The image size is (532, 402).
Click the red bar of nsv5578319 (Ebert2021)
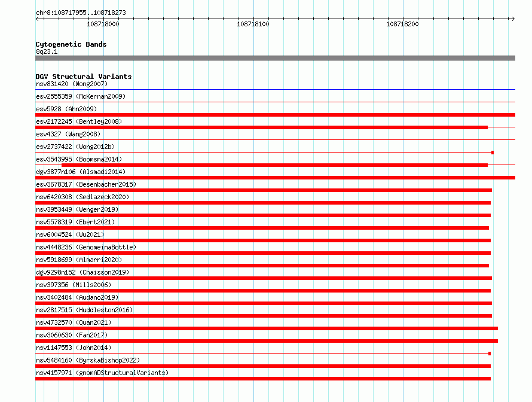262,228
